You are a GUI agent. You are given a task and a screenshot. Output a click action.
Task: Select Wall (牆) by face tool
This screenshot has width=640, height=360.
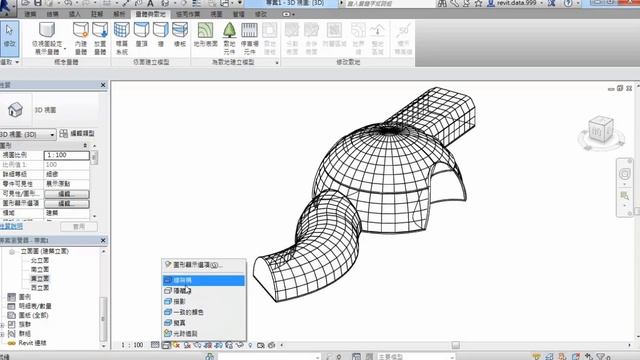160,35
